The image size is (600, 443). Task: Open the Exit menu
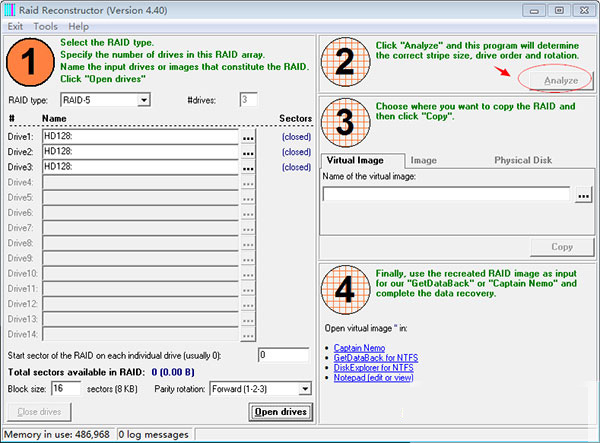[15, 26]
